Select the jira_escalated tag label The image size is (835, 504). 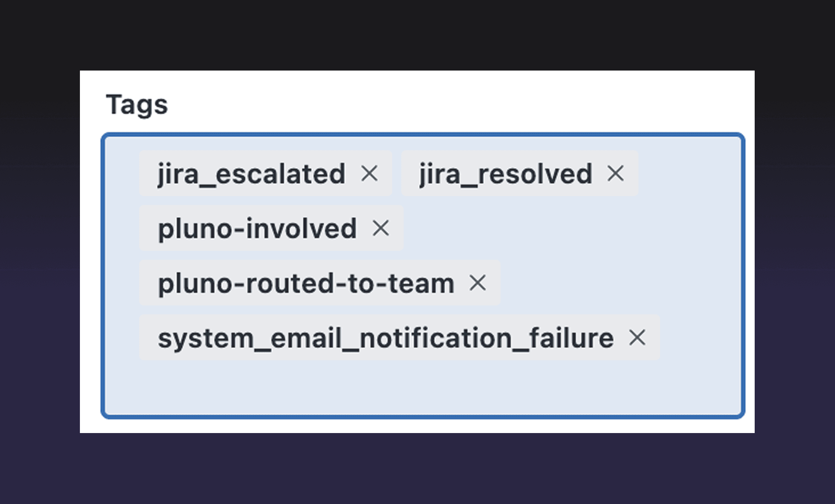coord(252,174)
